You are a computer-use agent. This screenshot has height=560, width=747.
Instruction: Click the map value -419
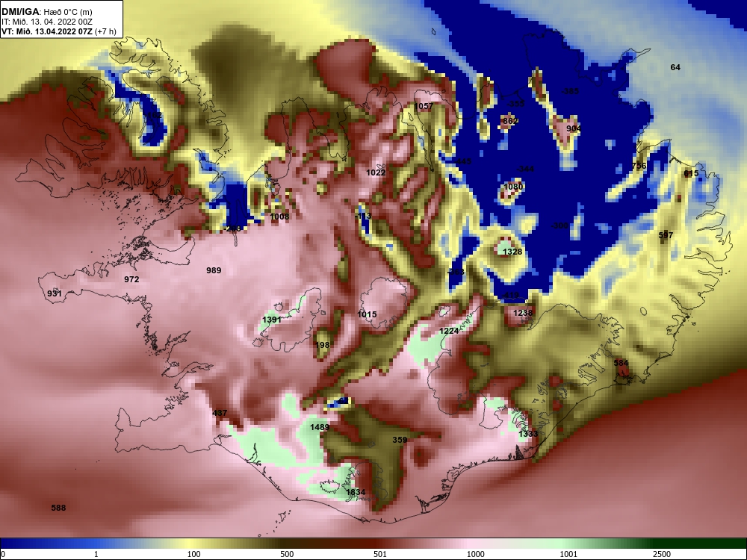tap(509, 295)
